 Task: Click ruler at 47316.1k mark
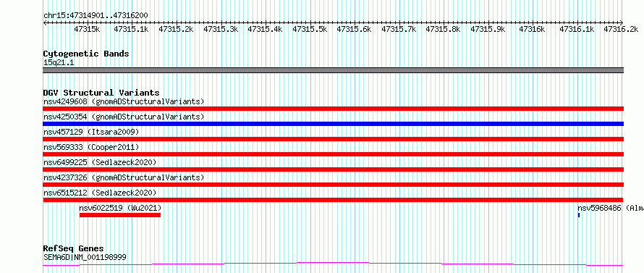[x=577, y=29]
